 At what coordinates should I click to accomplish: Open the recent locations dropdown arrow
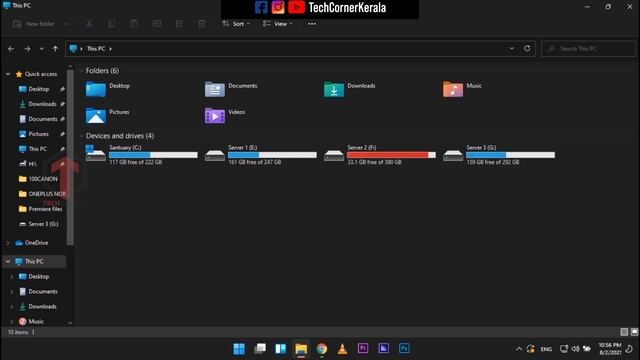point(42,49)
